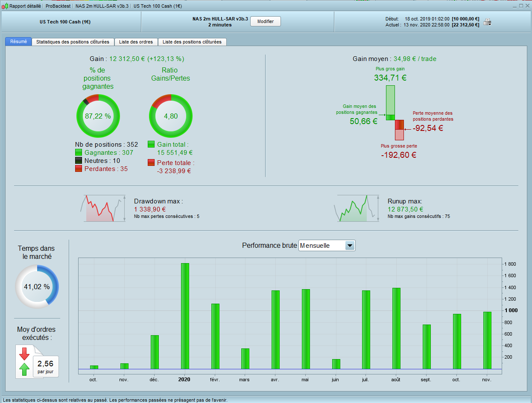Click the juin performance bar

click(x=336, y=364)
